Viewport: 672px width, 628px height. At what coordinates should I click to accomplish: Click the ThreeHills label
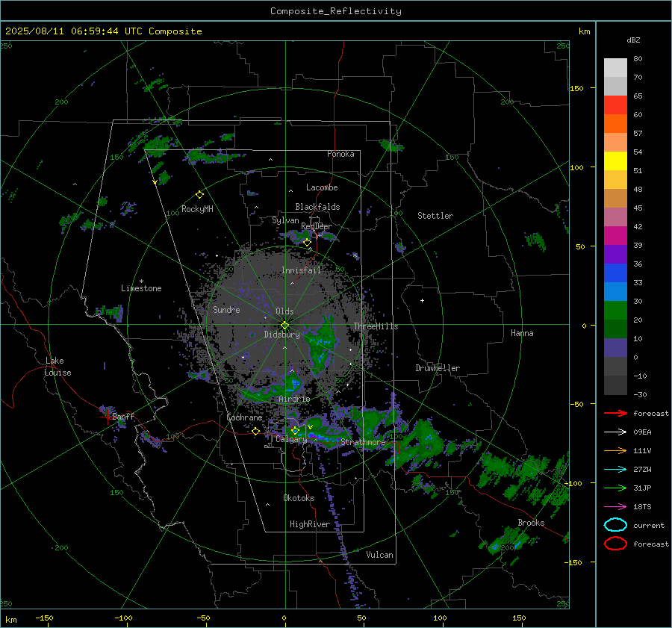(x=376, y=326)
